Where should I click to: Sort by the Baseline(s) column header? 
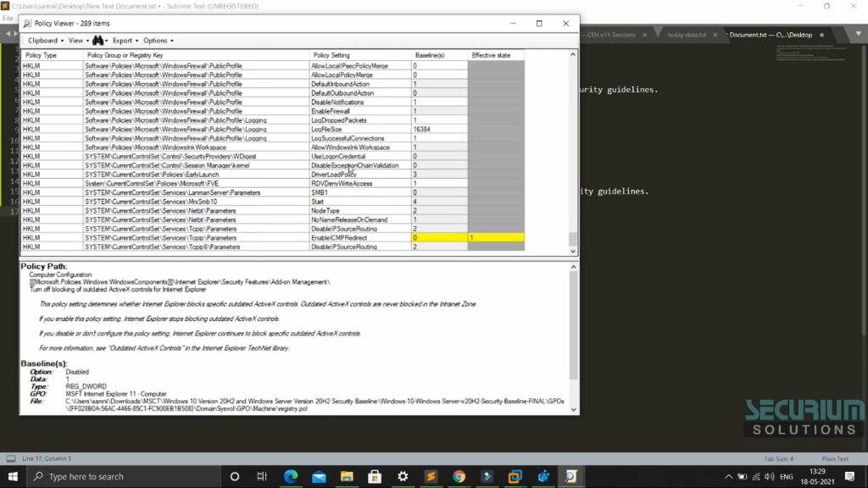point(440,55)
